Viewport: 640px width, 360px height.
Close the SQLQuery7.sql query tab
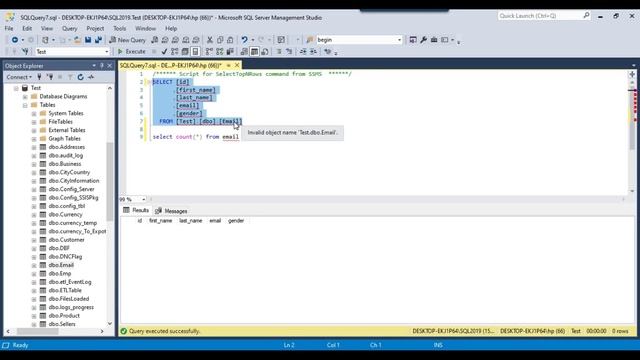[237, 65]
